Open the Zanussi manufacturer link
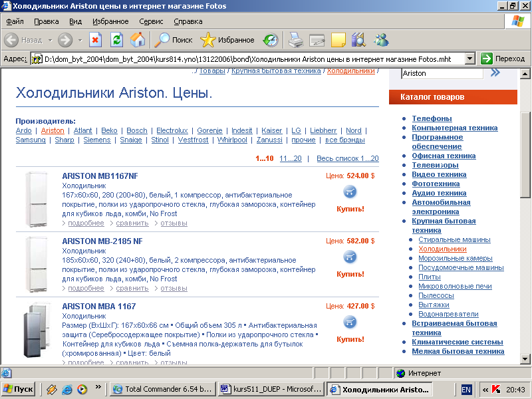 269,140
